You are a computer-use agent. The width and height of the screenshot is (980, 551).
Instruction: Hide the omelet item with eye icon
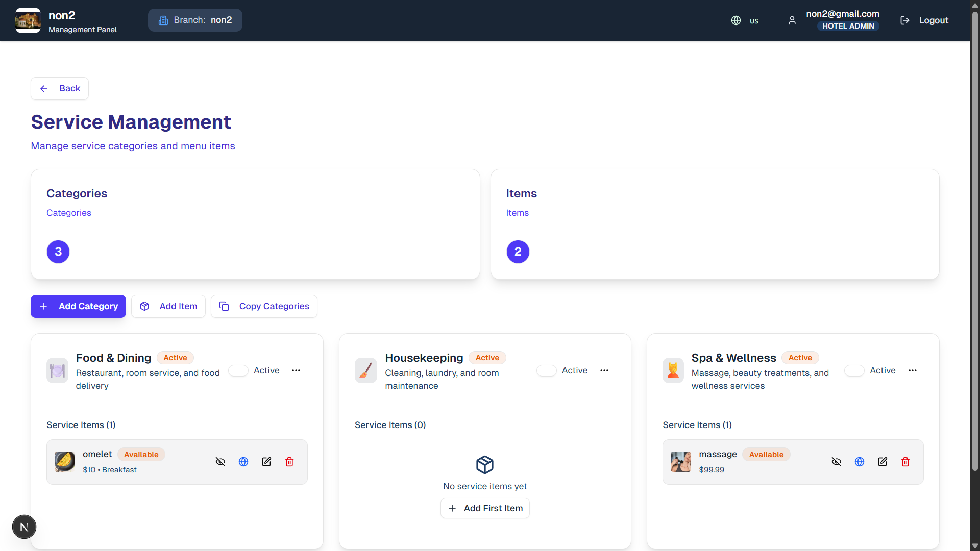[x=220, y=462]
